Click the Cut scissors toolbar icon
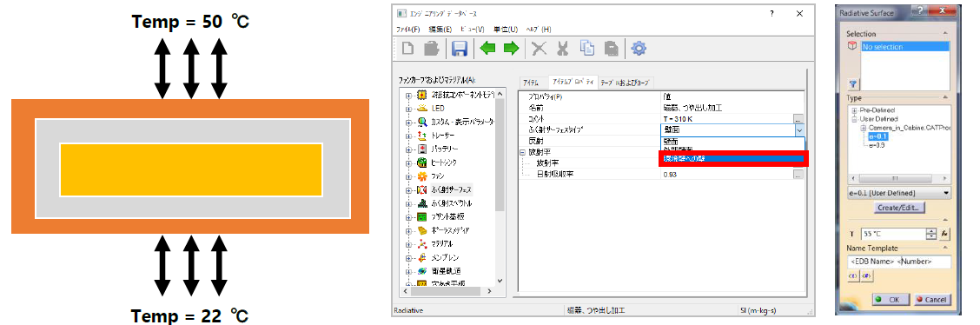 point(562,48)
